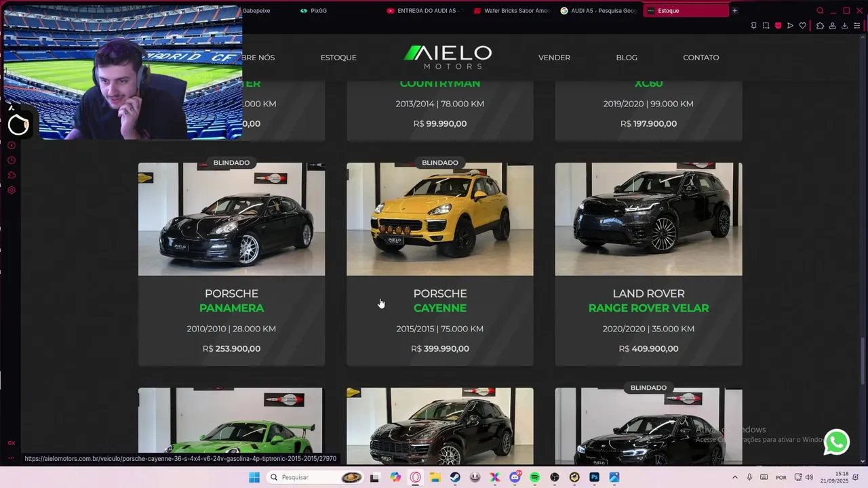Switch to the PixGG tab
868x488 pixels.
click(332, 10)
